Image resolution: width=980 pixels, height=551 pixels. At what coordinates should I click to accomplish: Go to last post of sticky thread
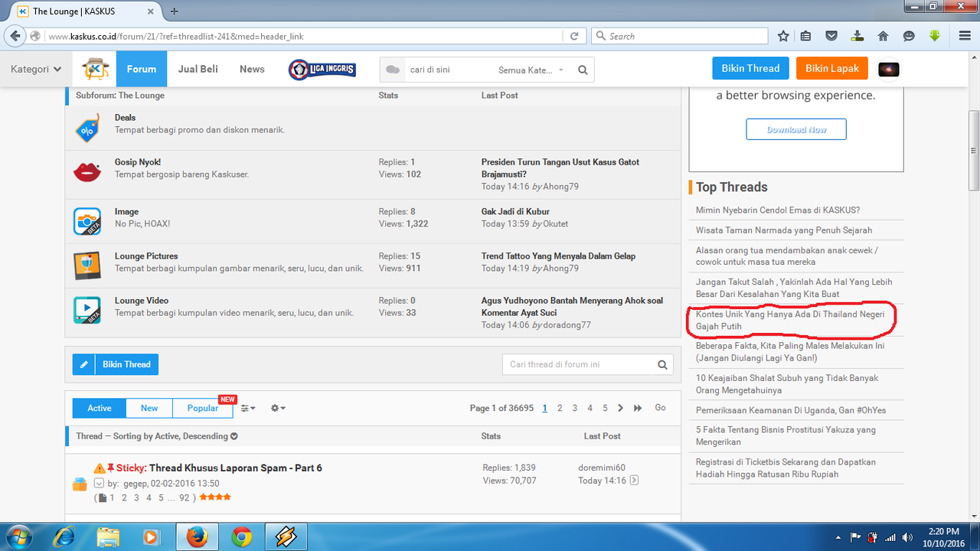634,481
